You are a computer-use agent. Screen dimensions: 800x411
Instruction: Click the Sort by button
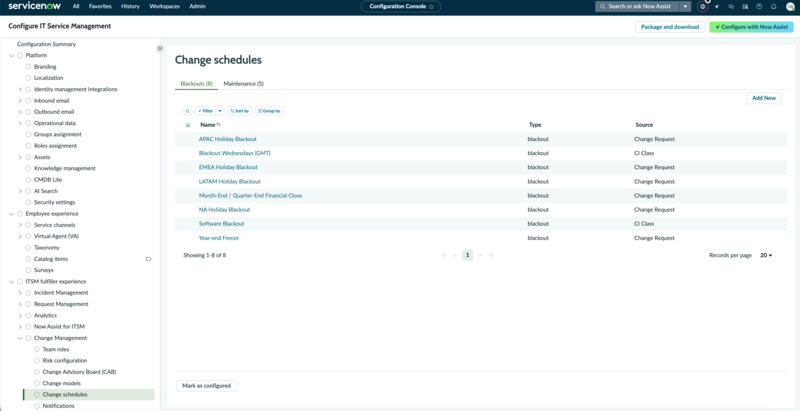coord(239,111)
